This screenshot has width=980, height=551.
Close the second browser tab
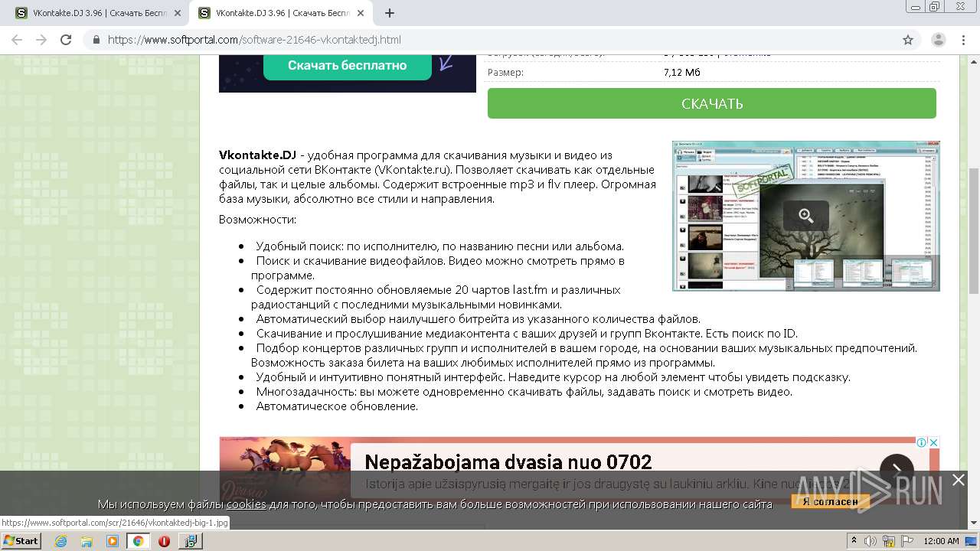click(x=361, y=13)
